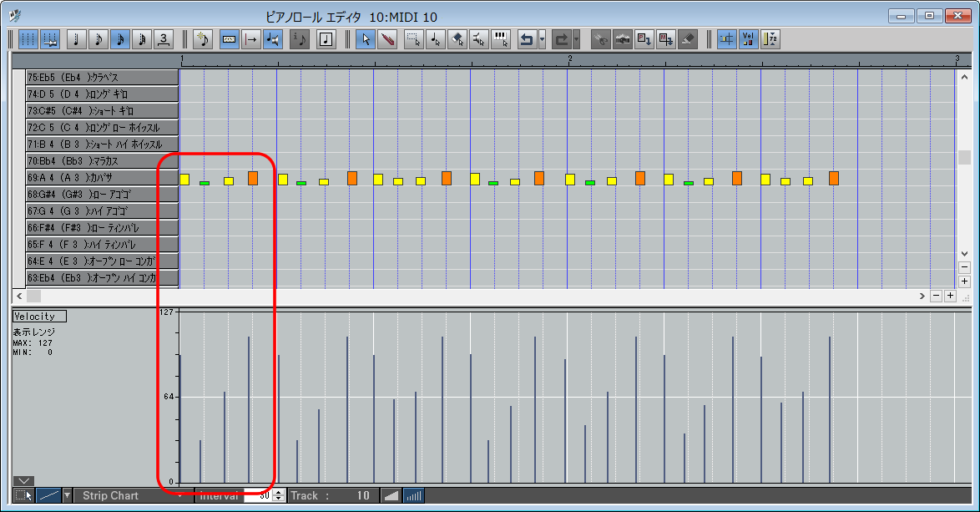Click the horizontal zoom plus button
Screen dimensions: 980x512
[950, 296]
